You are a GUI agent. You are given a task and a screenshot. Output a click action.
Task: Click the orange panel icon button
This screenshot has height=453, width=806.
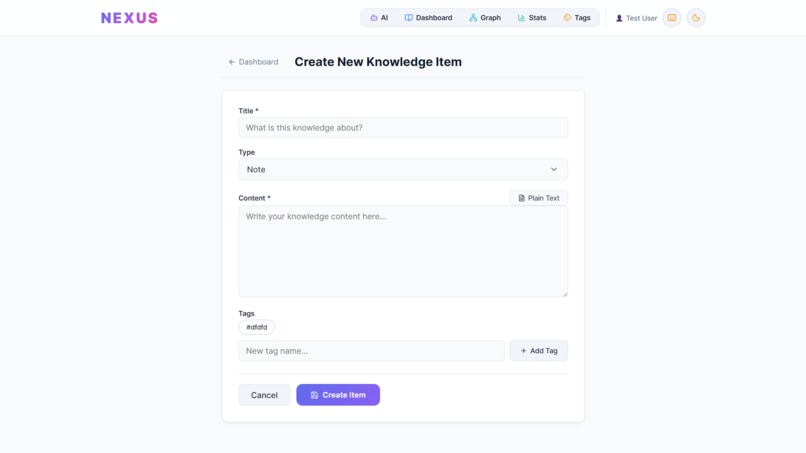672,17
